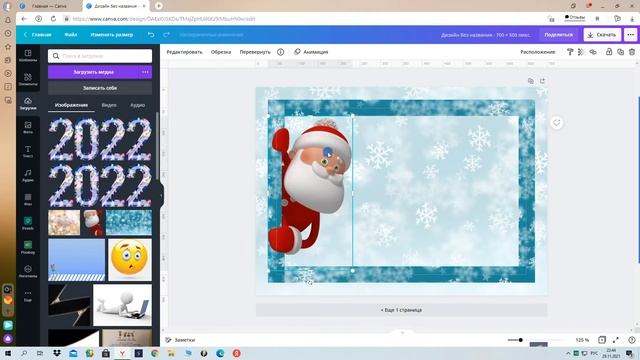Click the uploads search field
This screenshot has width=640, height=360.
[x=100, y=56]
